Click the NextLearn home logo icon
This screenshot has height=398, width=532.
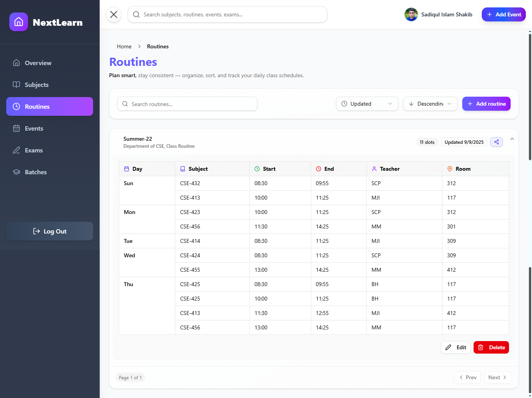pyautogui.click(x=18, y=22)
